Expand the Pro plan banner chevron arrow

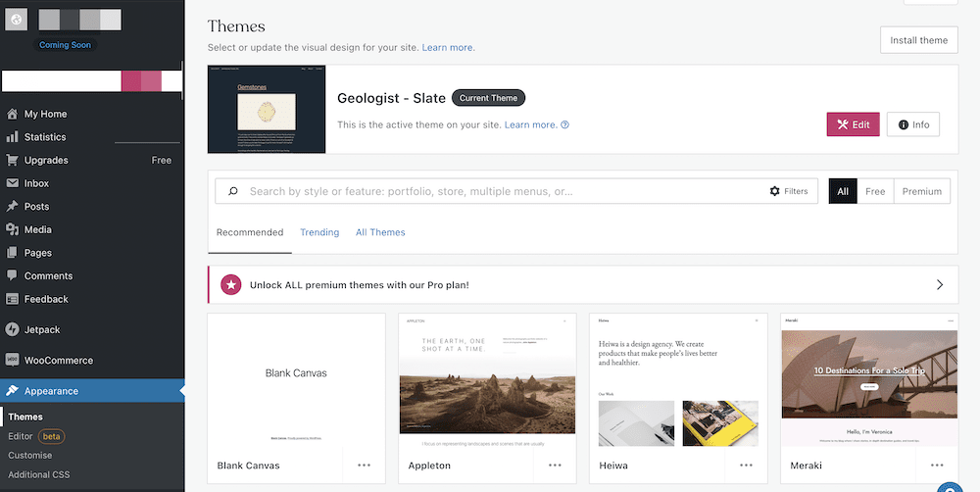940,284
